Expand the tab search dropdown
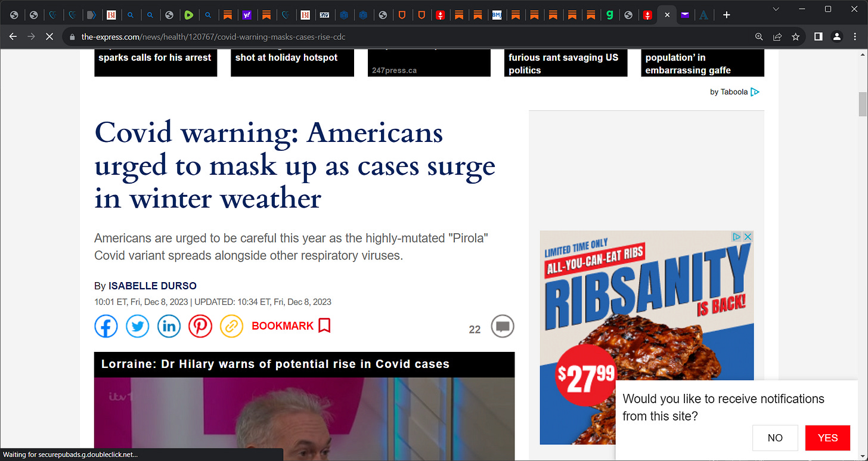This screenshot has height=461, width=868. coord(776,9)
